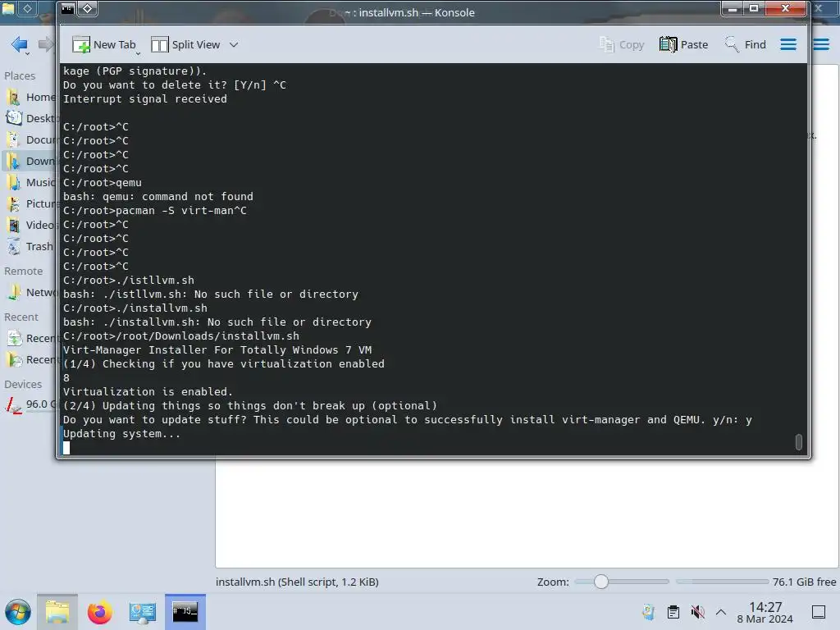The image size is (840, 630).
Task: Open Network under Remote
Action: pyautogui.click(x=30, y=293)
